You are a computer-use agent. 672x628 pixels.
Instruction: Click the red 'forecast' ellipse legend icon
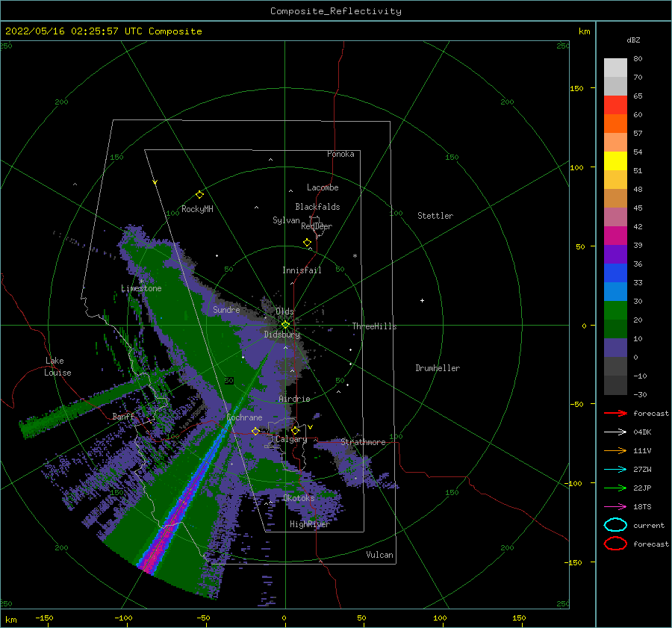pos(615,544)
